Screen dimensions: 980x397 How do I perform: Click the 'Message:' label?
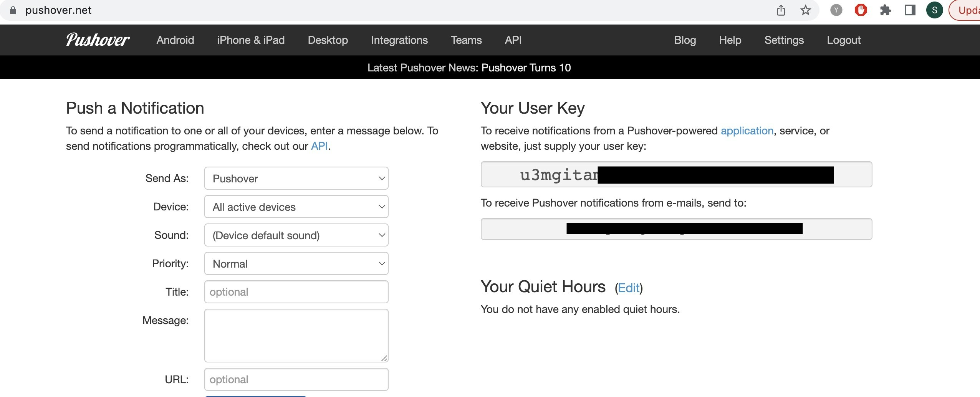(x=166, y=320)
